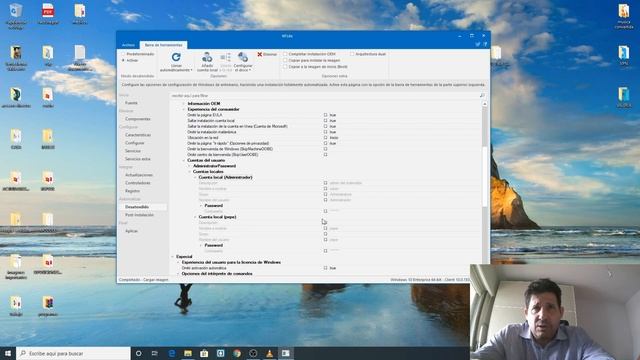
Task: Select the Activar radio option
Action: (123, 60)
